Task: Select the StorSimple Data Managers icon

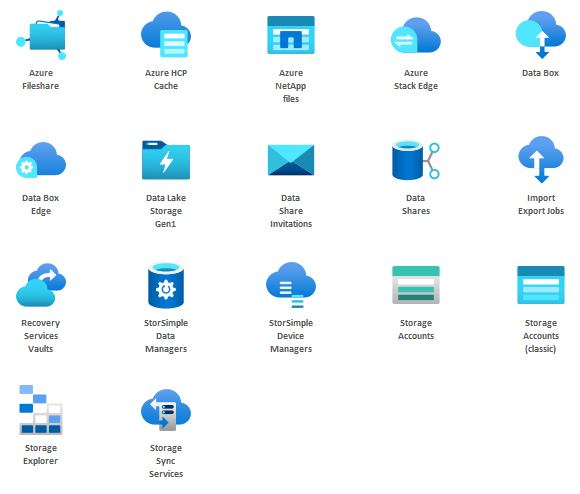Action: coord(166,285)
